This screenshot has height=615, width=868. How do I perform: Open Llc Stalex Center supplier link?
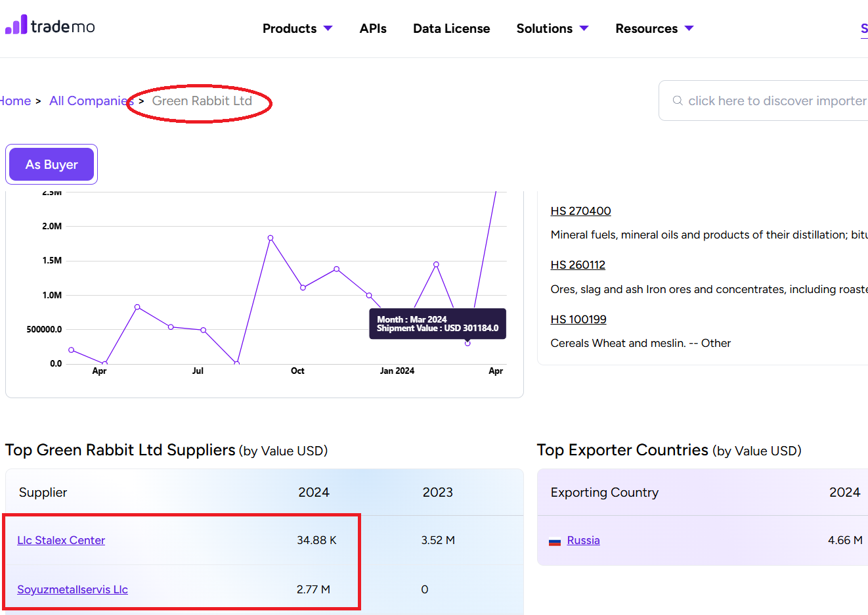pyautogui.click(x=61, y=540)
